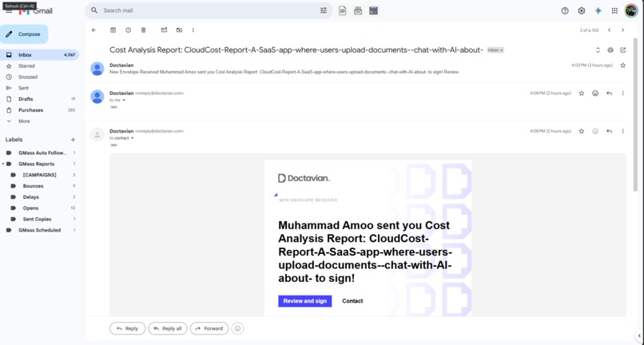Viewport: 644px width, 345px height.
Task: Report this conversation as spam
Action: coord(128,30)
